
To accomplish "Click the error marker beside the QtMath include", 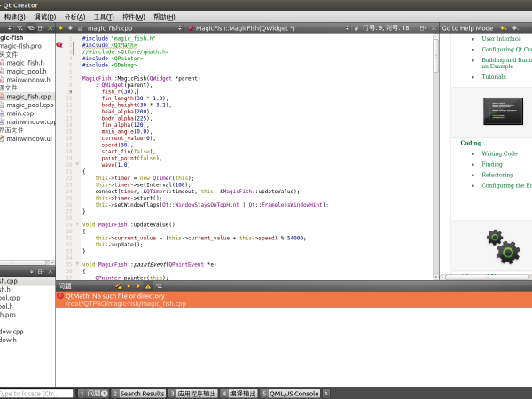I will point(59,44).
